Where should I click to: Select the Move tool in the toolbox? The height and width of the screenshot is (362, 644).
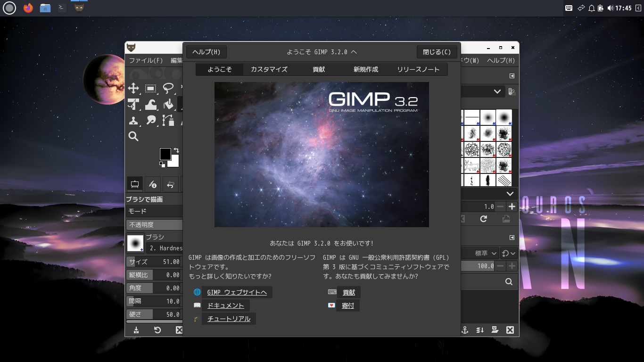tap(133, 88)
